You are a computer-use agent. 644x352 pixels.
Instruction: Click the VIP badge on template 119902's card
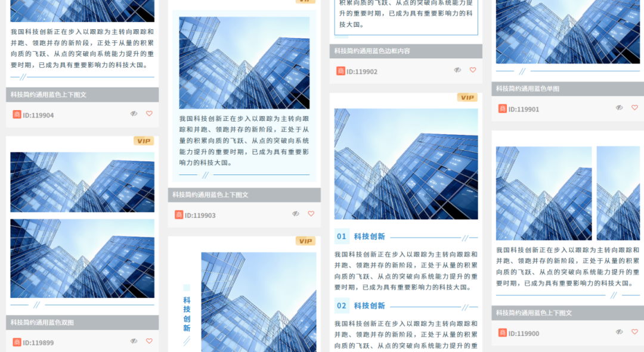point(467,97)
